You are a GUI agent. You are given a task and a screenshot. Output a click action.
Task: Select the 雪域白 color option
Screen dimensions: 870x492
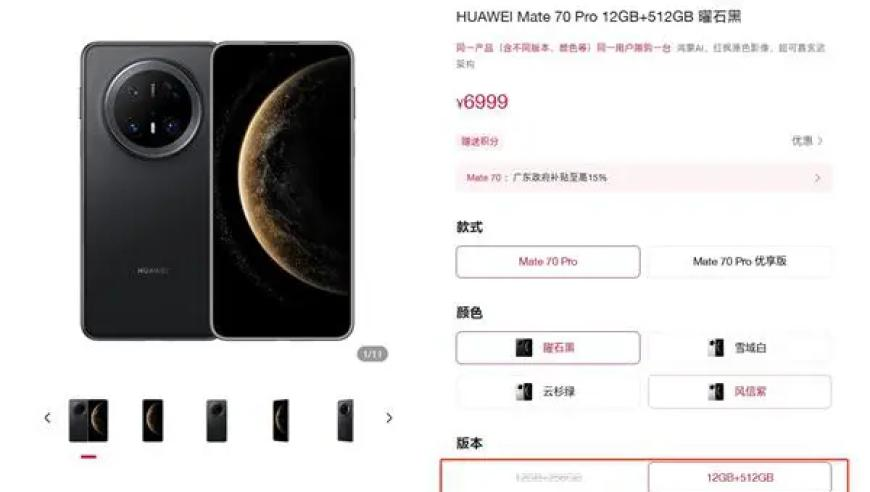pyautogui.click(x=740, y=348)
